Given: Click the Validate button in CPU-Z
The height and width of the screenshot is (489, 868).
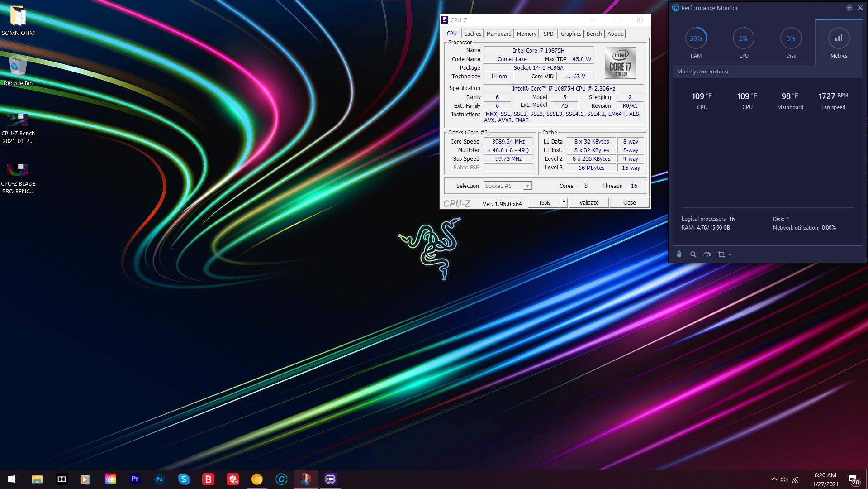Looking at the screenshot, I should (589, 202).
